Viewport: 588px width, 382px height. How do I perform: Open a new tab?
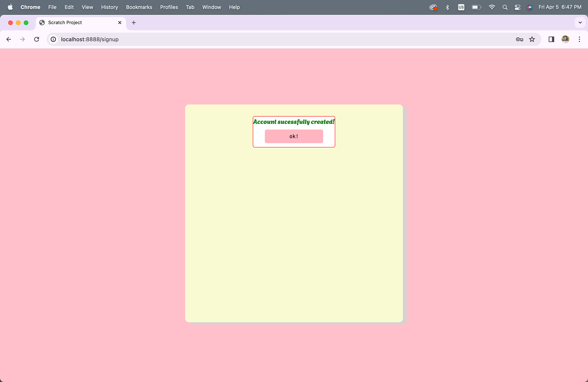134,22
